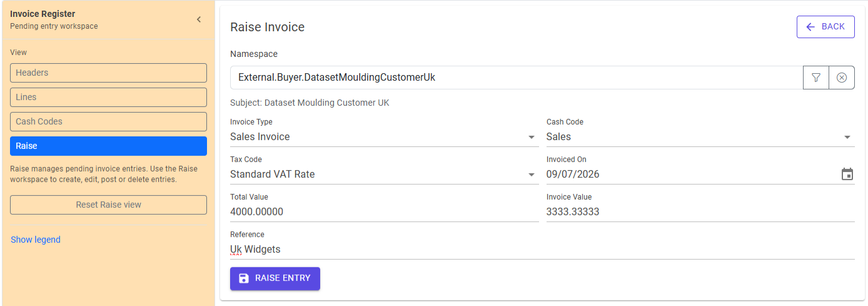Screen dimensions: 868x306
Task: Open the namespace filter icon
Action: coord(816,78)
